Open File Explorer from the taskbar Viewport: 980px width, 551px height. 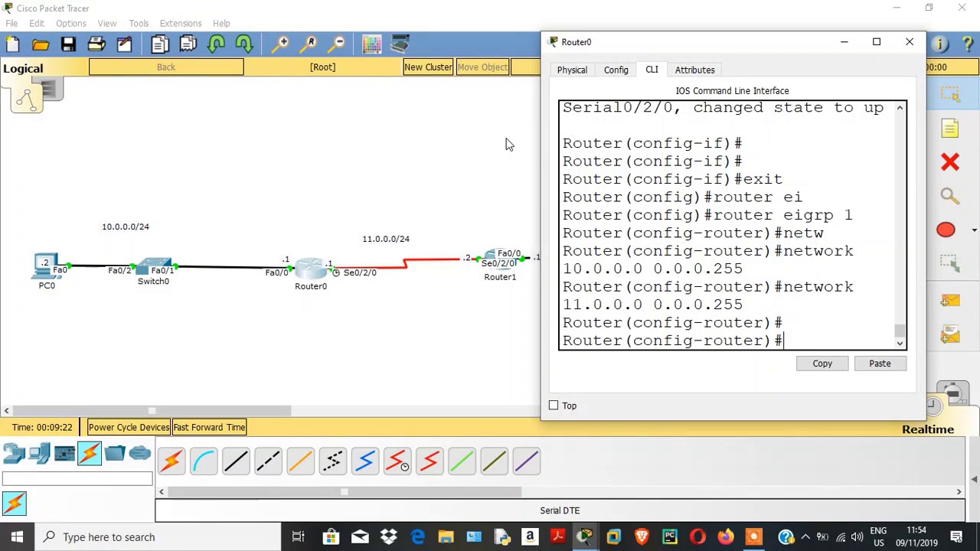(x=446, y=536)
